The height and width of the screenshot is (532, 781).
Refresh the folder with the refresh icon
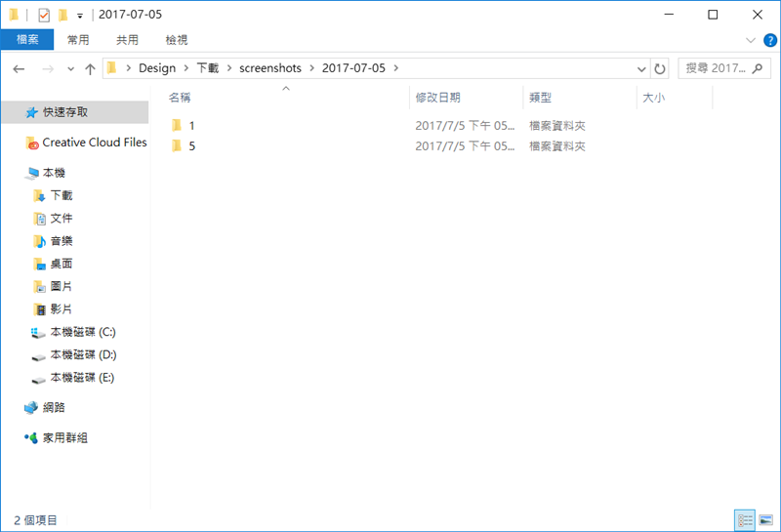(x=660, y=68)
